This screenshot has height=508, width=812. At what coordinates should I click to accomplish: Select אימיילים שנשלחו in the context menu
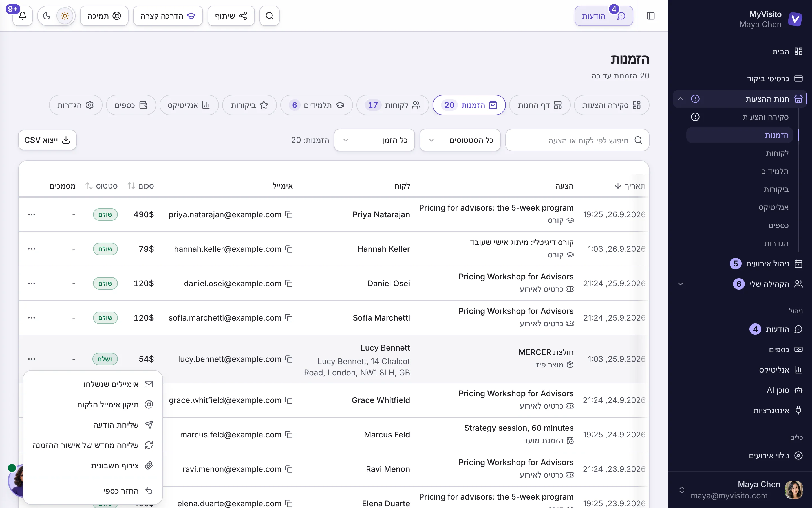tap(92, 384)
